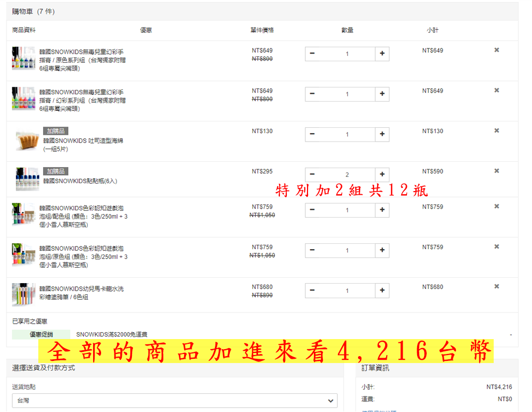Image resolution: width=532 pixels, height=412 pixels.
Task: Increase quantity of 遊戲泡泡組/原色組
Action: (382, 251)
